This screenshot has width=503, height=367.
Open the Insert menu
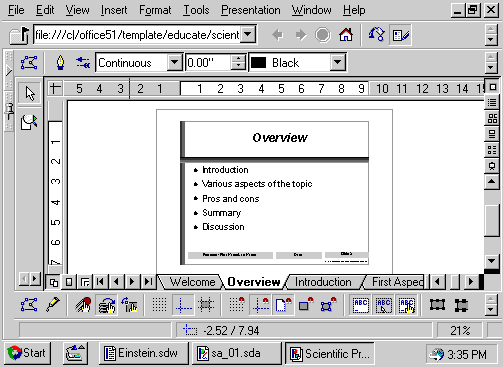click(114, 10)
